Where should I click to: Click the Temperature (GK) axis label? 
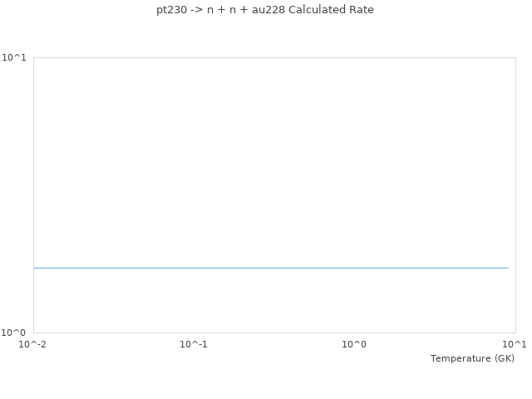(x=472, y=358)
